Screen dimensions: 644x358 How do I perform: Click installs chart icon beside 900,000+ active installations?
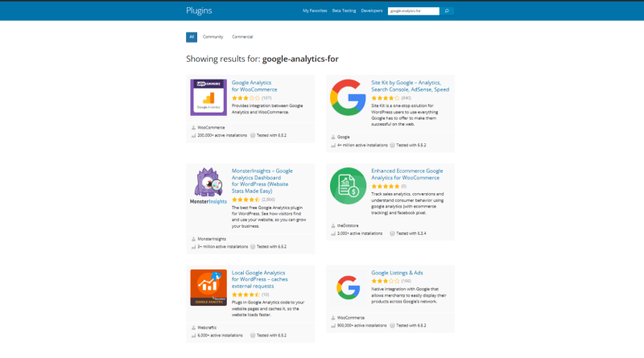[333, 326]
